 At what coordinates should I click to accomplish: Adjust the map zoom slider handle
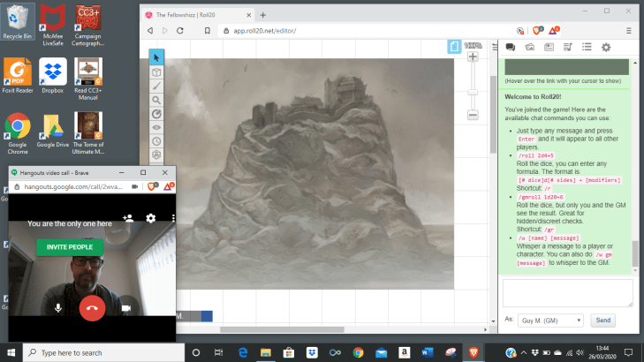coord(473,93)
